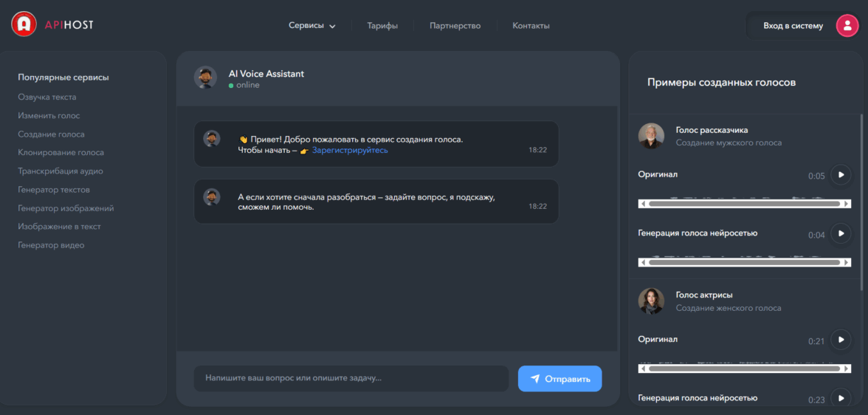
Task: Click the actress's portrait thumbnail
Action: pyautogui.click(x=651, y=301)
